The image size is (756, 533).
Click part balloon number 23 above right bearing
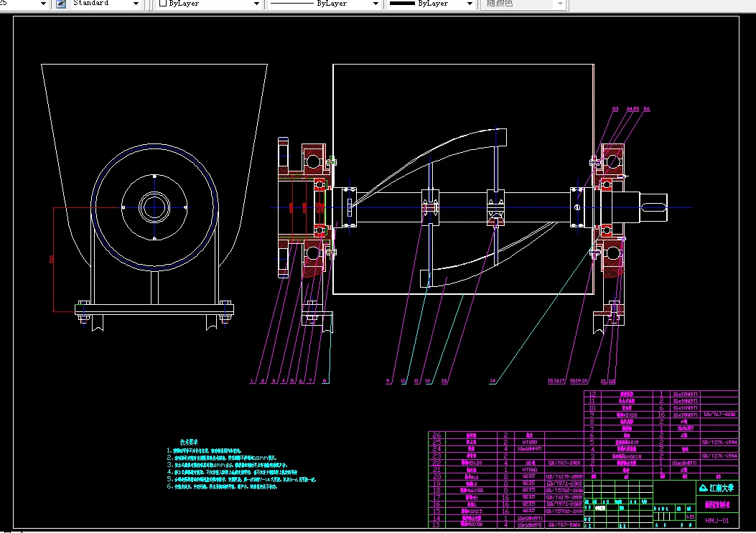click(615, 109)
